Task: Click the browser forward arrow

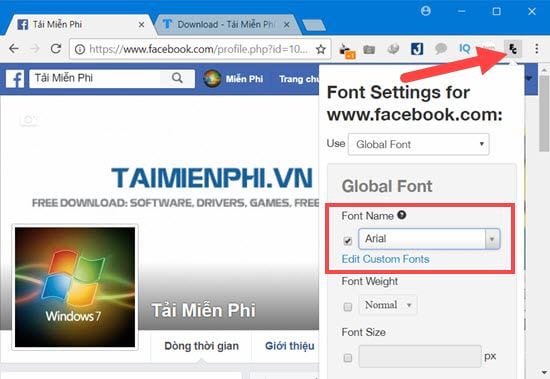Action: (35, 48)
